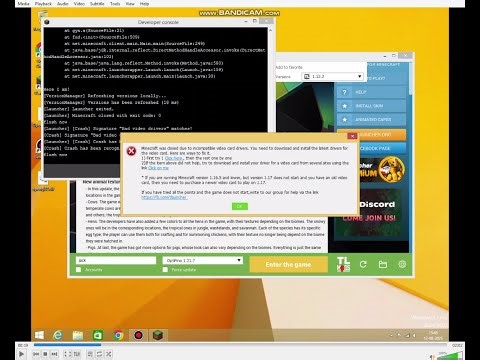This screenshot has width=480, height=360.
Task: Click the Developer console vertical scrollbar
Action: pos(270,80)
